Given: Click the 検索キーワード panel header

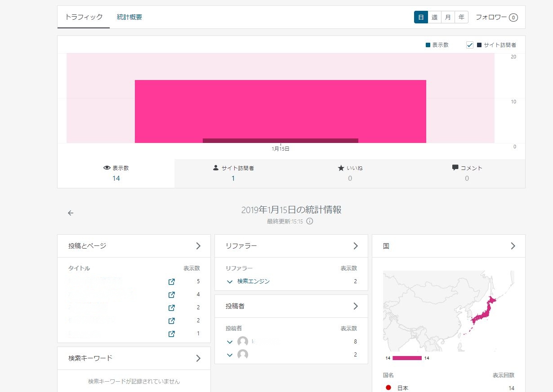Looking at the screenshot, I should pos(134,358).
